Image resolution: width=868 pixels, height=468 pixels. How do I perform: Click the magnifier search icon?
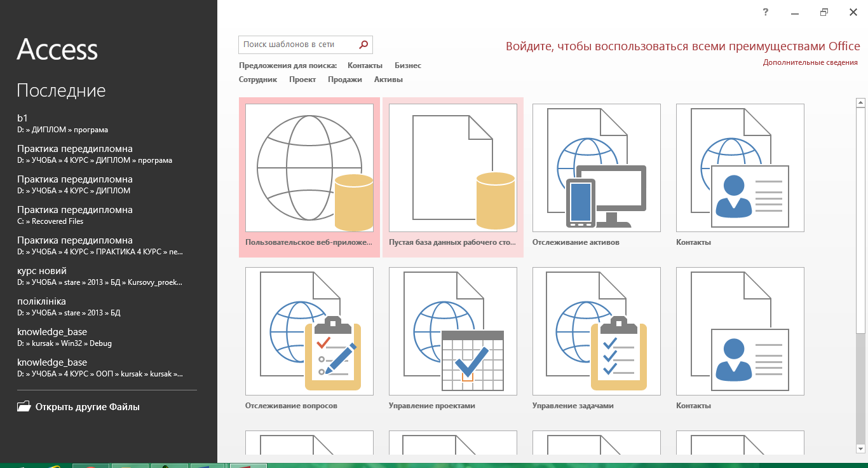[x=363, y=45]
